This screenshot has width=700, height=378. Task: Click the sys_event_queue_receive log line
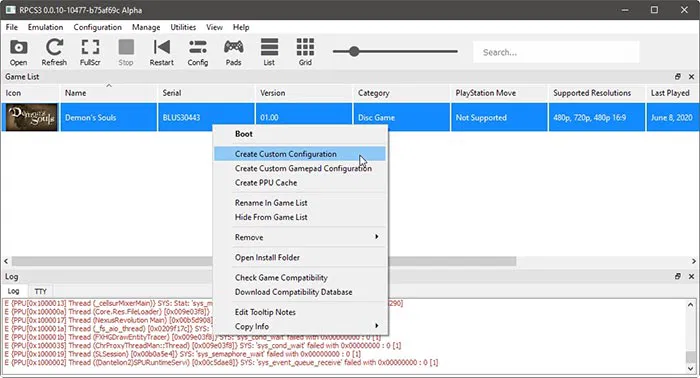coord(221,362)
